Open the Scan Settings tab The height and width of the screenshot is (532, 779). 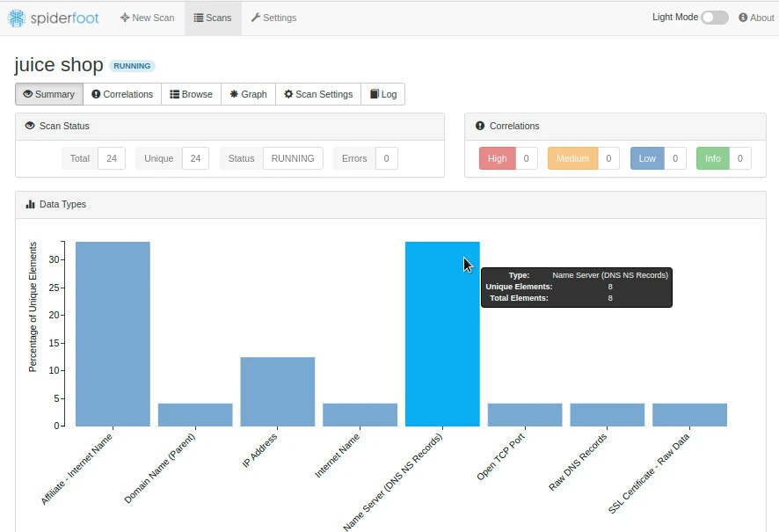(x=318, y=94)
